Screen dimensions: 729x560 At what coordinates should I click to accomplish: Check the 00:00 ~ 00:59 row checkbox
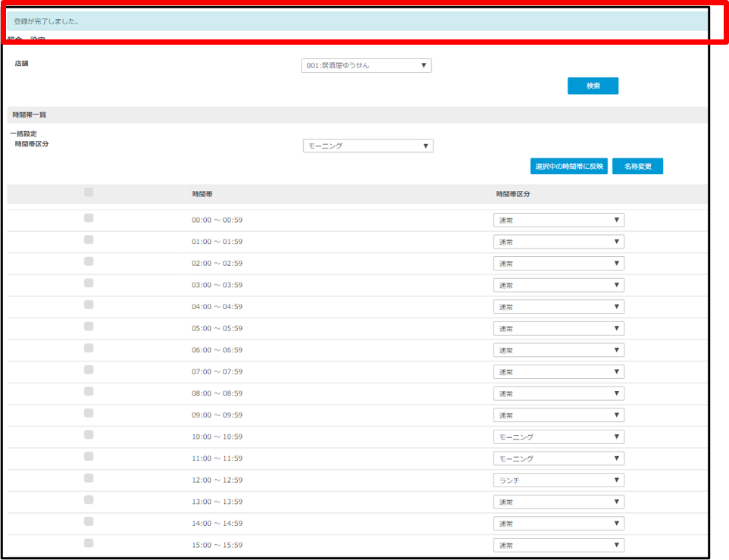89,218
